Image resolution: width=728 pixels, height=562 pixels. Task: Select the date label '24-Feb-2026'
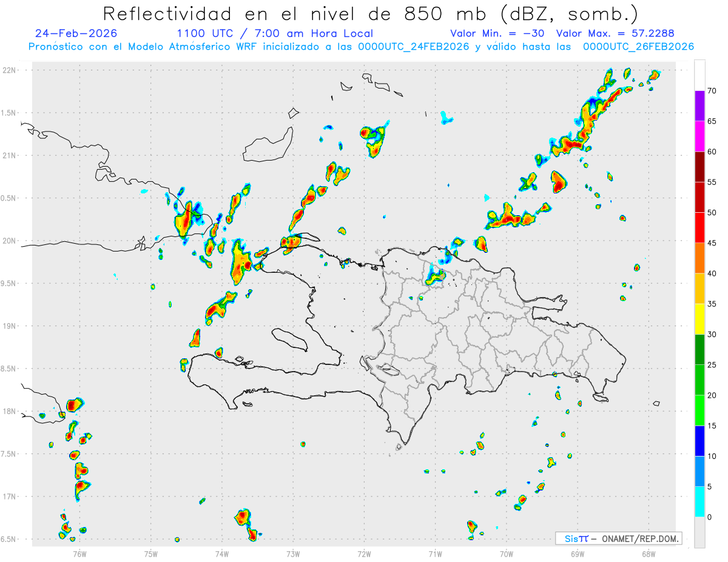pyautogui.click(x=76, y=33)
